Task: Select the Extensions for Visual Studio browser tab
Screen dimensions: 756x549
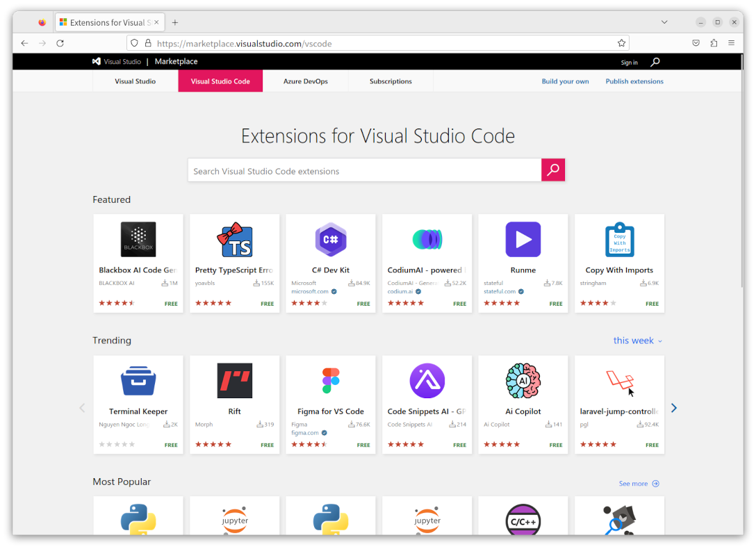Action: click(x=110, y=22)
